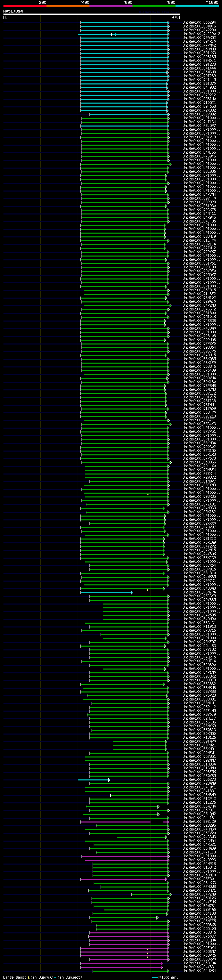Click the cyan alignment bar for Q2V992

(x=129, y=114)
